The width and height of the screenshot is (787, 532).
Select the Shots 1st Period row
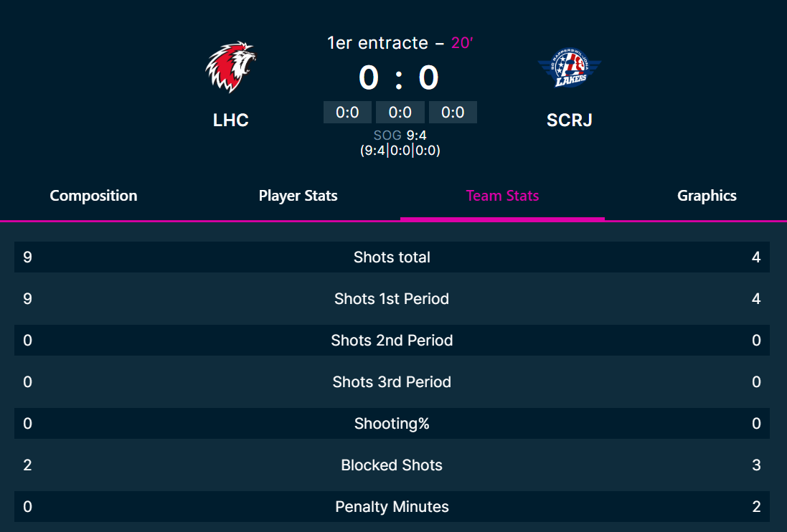pos(392,298)
